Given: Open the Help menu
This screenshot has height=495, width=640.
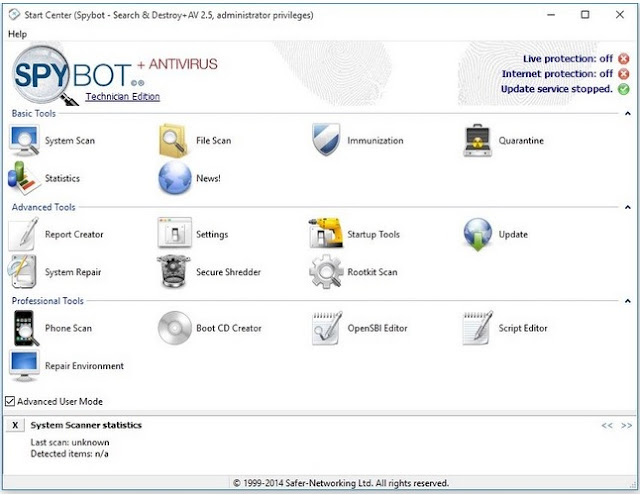Looking at the screenshot, I should [18, 34].
